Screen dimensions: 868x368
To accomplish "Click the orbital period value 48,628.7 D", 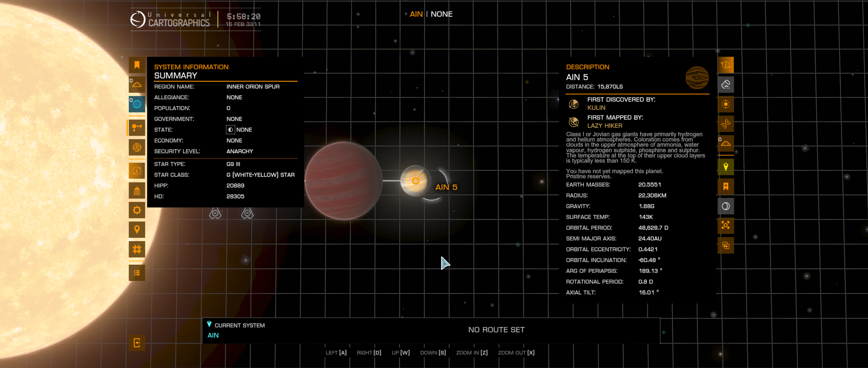I will pos(653,228).
